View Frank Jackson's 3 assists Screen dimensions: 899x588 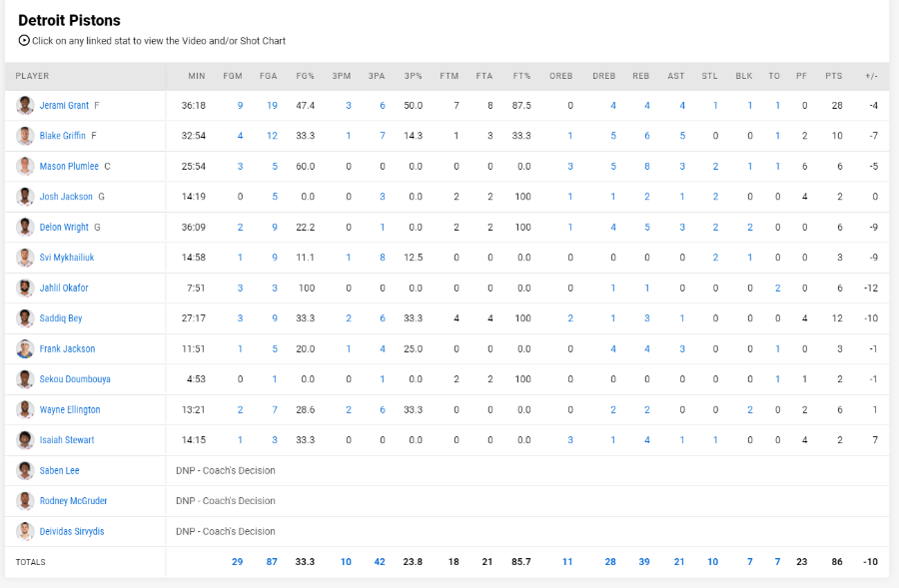(682, 348)
